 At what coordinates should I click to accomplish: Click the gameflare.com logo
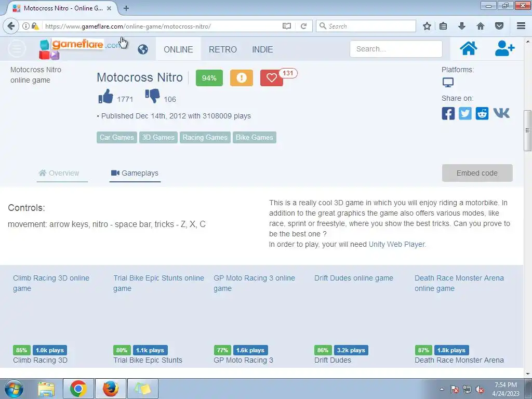click(80, 49)
